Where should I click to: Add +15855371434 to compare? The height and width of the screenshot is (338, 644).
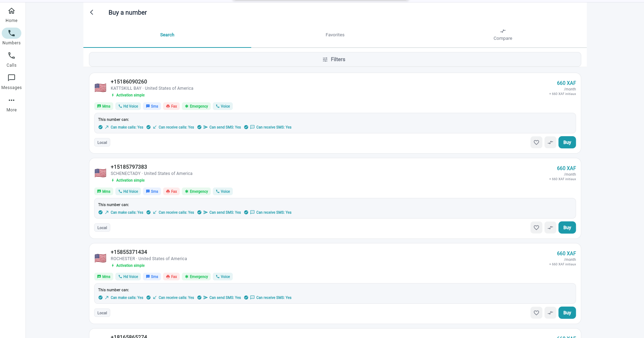550,313
